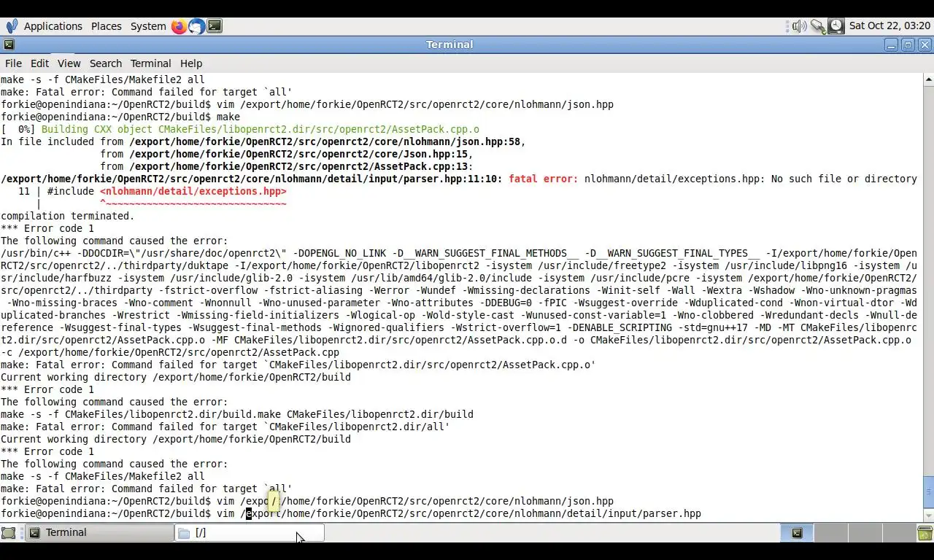Click the Show Desktop button in bottom panel
The height and width of the screenshot is (560, 934).
tap(8, 533)
